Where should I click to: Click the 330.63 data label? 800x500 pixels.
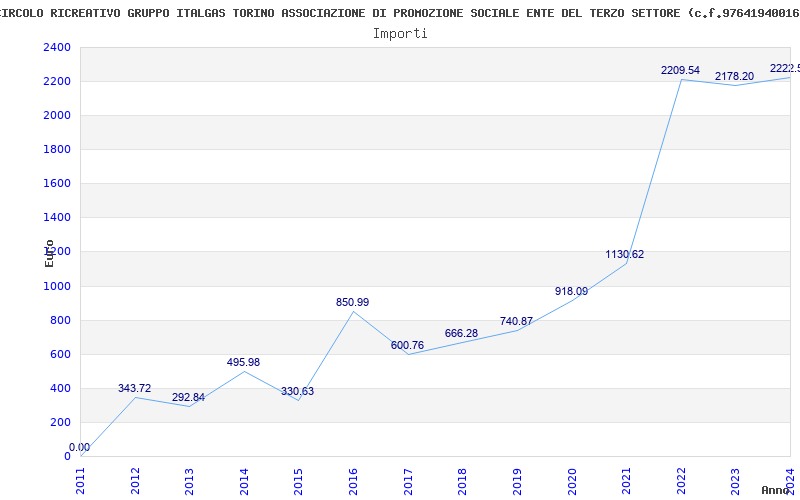click(297, 391)
